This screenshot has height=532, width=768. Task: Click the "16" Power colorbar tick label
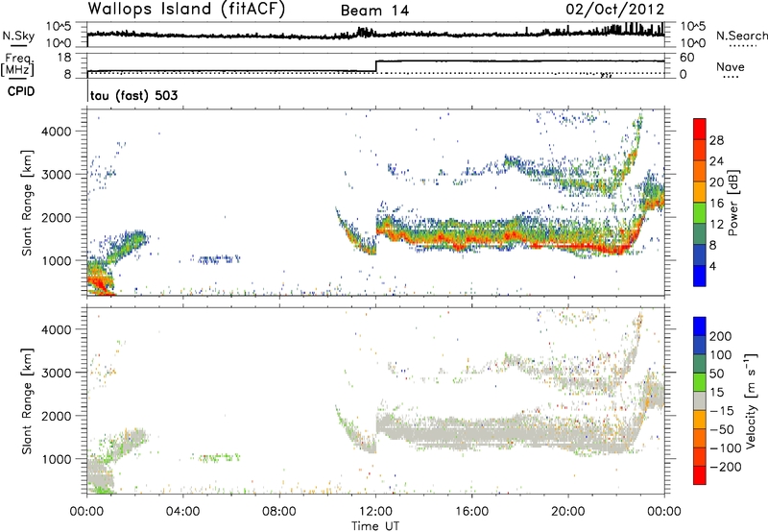tap(716, 203)
